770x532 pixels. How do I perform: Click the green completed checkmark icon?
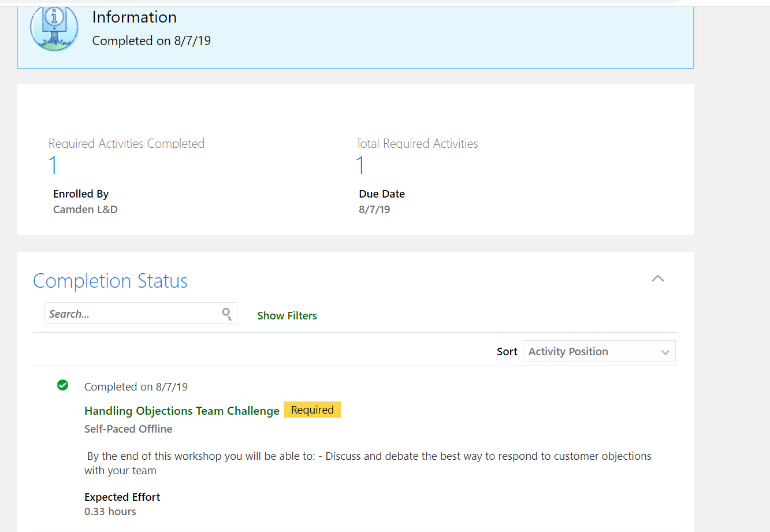pos(62,385)
